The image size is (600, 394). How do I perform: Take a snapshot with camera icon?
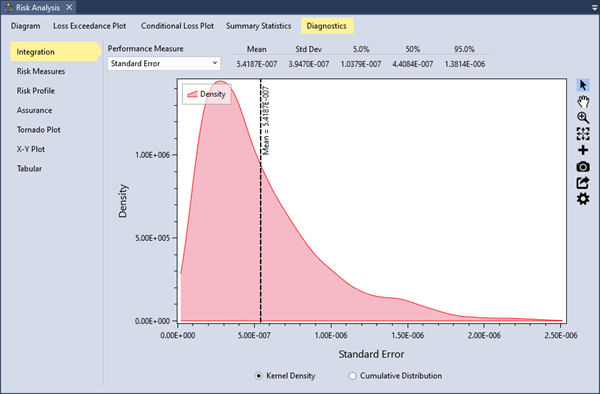[x=583, y=166]
